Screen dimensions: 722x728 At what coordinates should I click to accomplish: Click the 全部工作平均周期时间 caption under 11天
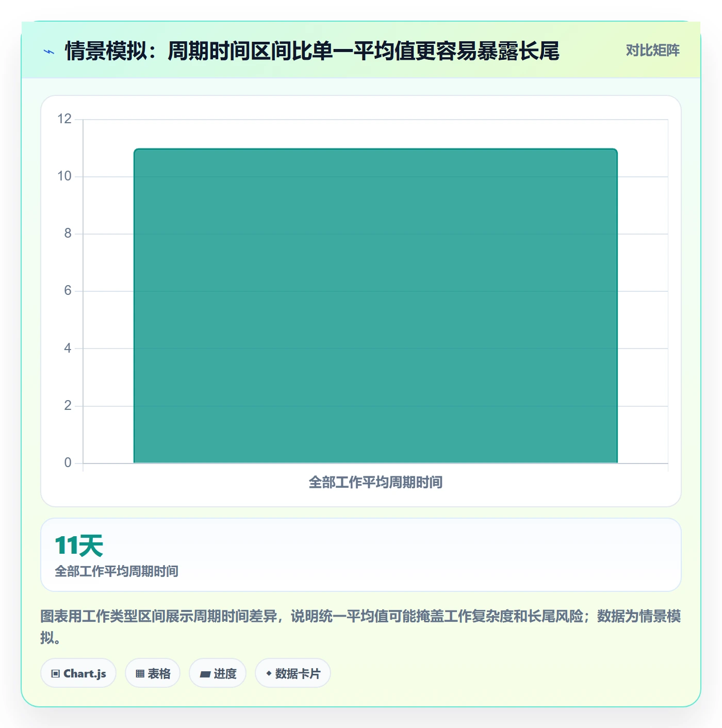pyautogui.click(x=117, y=571)
